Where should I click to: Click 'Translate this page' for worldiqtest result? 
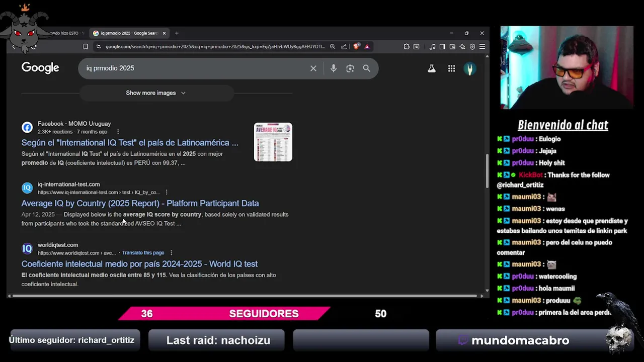click(143, 253)
